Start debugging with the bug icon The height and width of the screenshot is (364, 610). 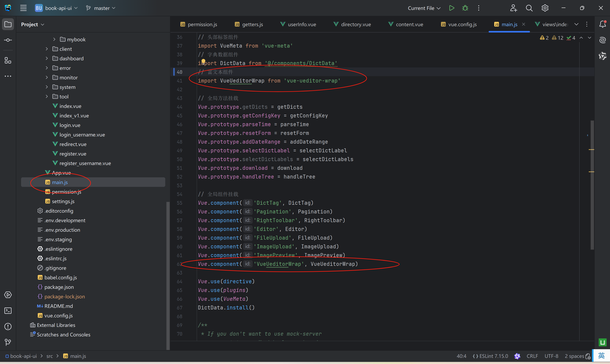click(465, 8)
